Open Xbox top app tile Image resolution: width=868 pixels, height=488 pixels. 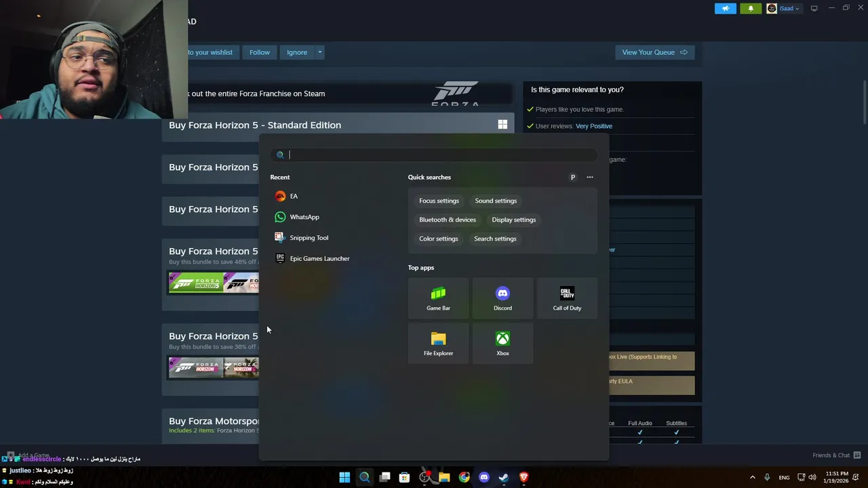point(502,344)
